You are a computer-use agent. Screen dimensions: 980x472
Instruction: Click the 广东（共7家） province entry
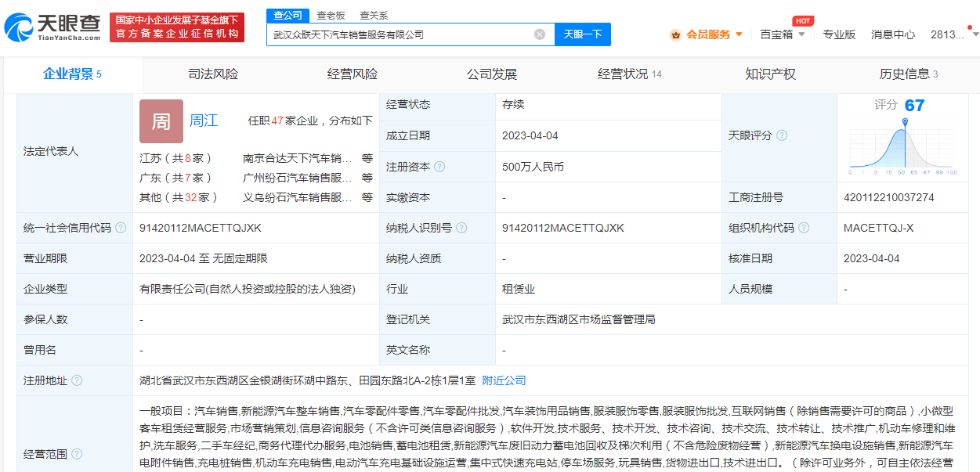[x=175, y=178]
